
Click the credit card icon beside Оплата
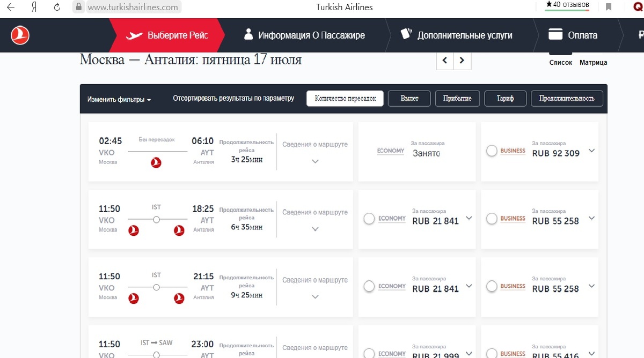[557, 34]
